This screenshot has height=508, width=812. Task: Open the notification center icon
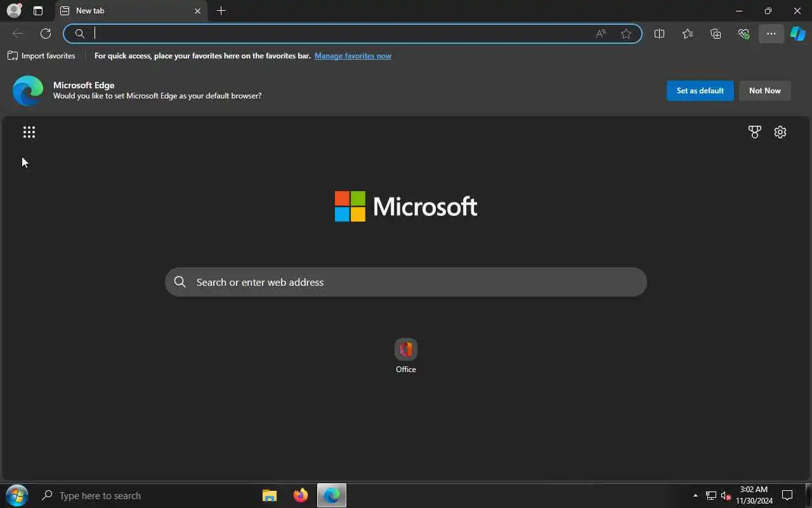tap(787, 495)
